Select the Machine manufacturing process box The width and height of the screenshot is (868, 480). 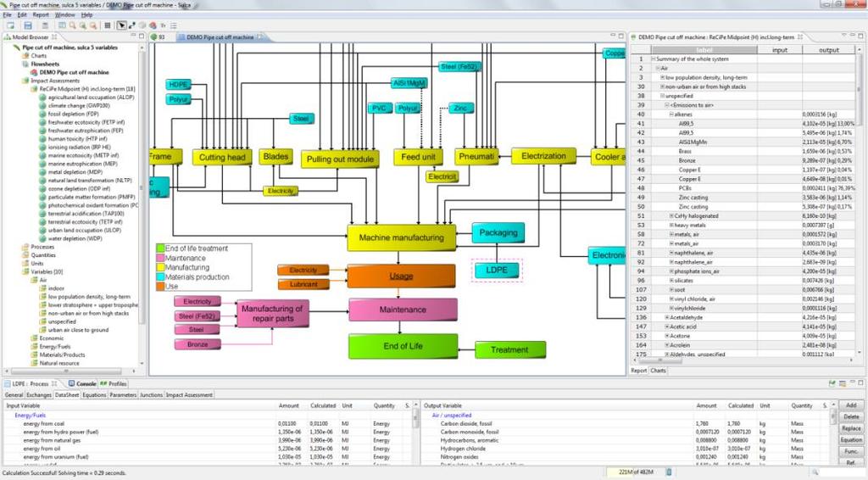401,237
